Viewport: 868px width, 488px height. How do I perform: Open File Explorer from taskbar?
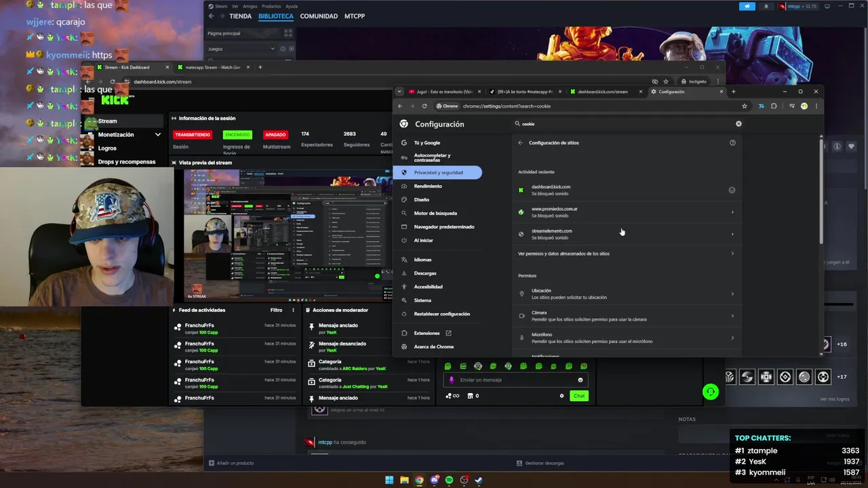coord(404,481)
